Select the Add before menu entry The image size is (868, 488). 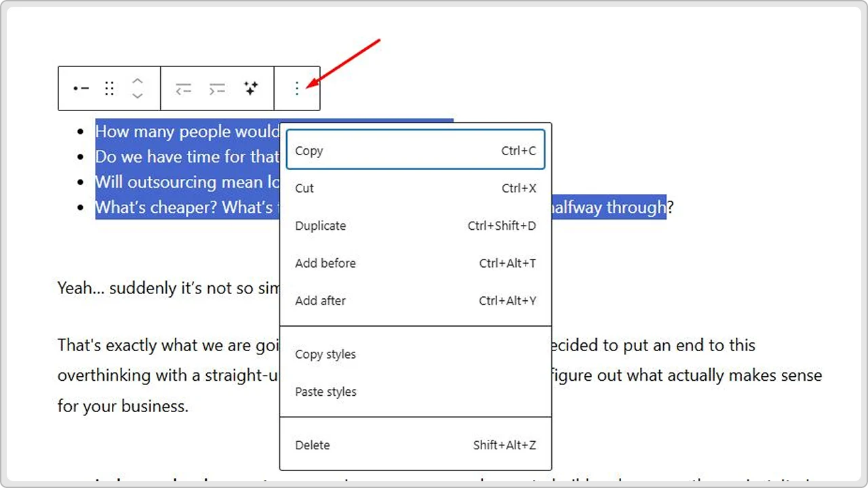pos(415,263)
